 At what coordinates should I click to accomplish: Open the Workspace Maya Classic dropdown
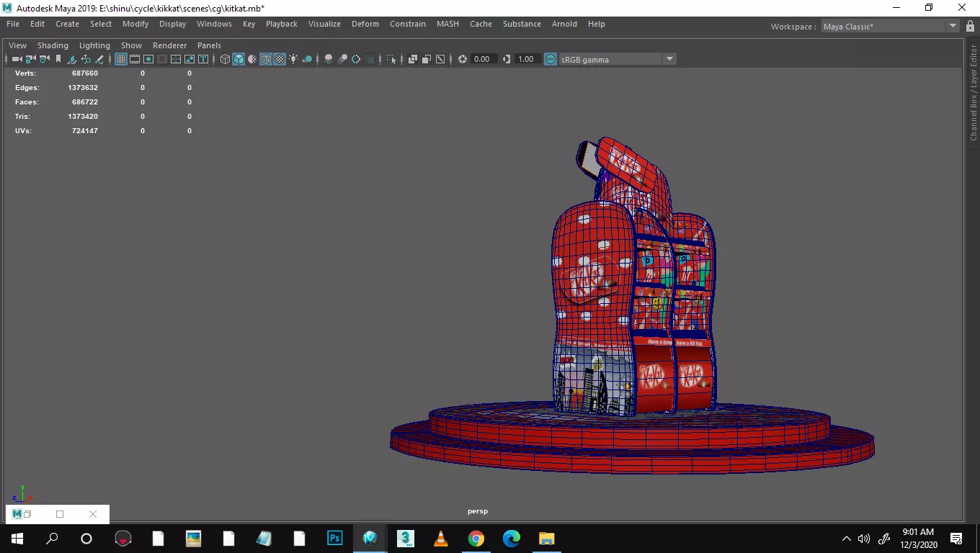tap(890, 27)
